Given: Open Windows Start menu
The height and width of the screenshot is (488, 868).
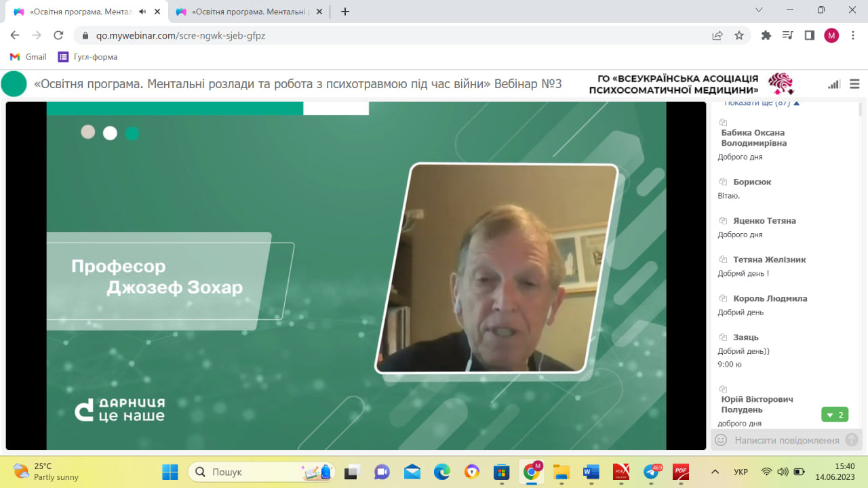Looking at the screenshot, I should coord(170,472).
